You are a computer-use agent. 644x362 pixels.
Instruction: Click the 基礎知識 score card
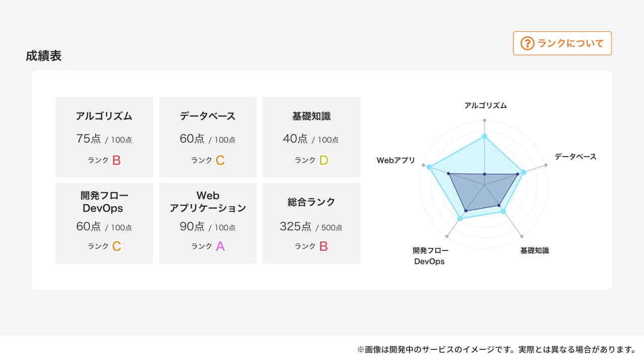coord(311,137)
